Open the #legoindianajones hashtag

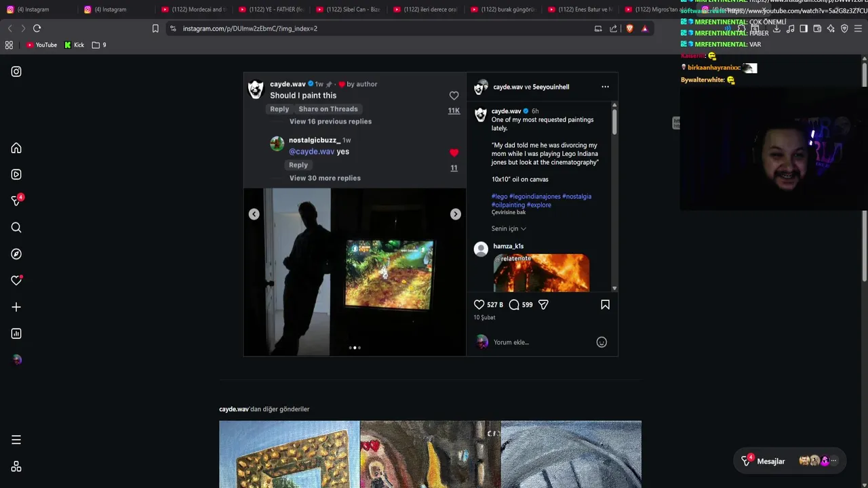pyautogui.click(x=535, y=197)
